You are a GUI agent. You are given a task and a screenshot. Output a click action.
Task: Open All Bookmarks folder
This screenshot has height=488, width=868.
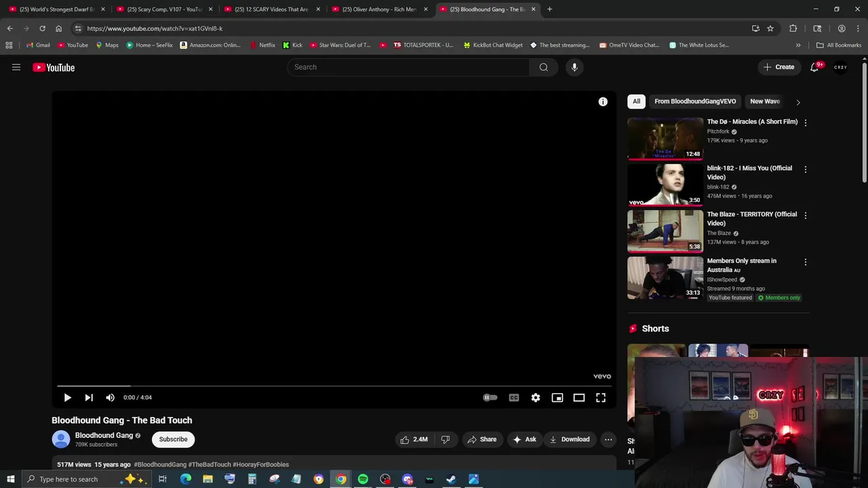pyautogui.click(x=839, y=45)
